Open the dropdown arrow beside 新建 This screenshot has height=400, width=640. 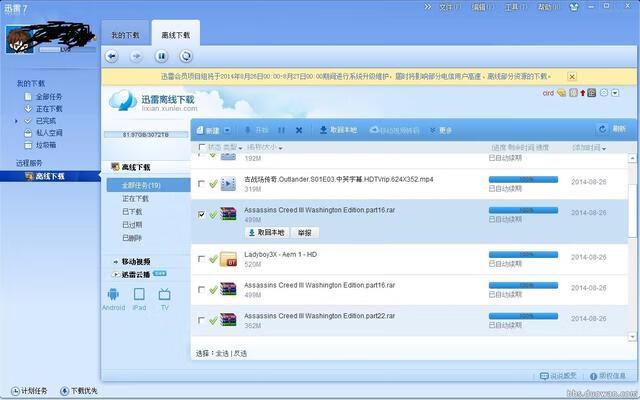[227, 130]
